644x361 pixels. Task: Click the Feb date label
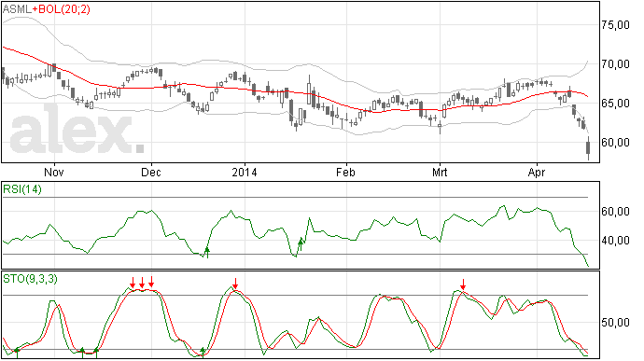click(345, 172)
